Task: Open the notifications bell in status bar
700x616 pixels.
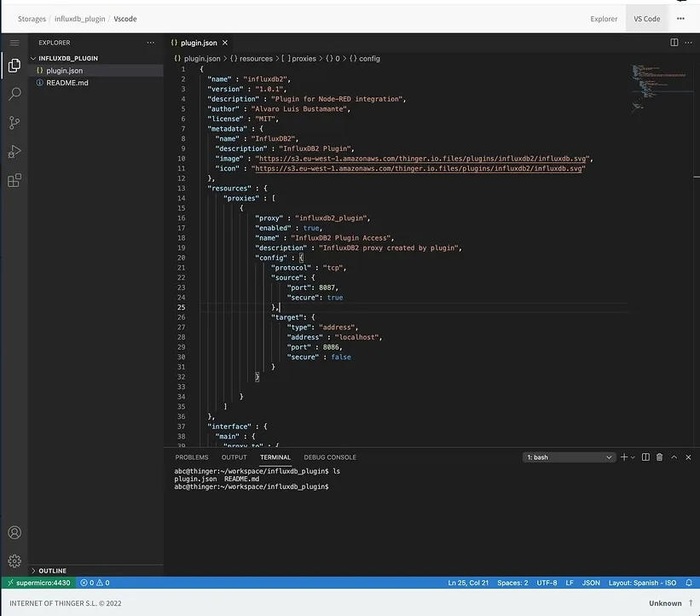Action: click(x=689, y=583)
